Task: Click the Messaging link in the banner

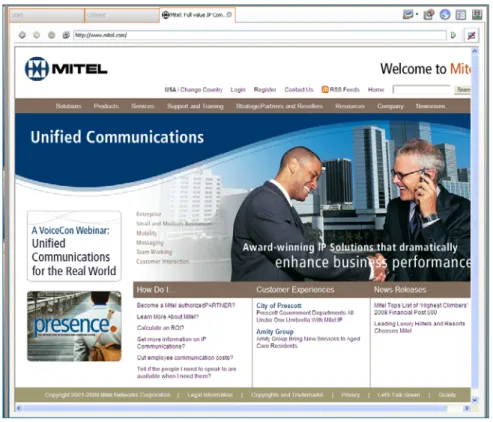Action: 150,243
